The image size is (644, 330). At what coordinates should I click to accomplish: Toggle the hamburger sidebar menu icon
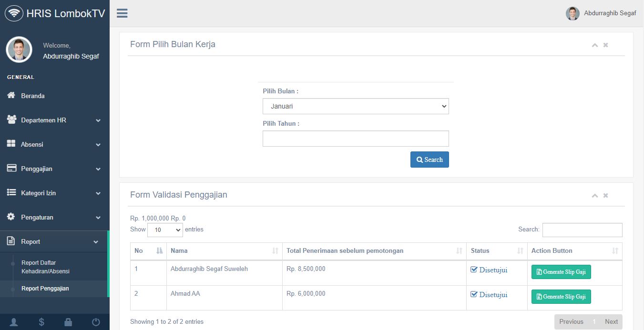pyautogui.click(x=122, y=13)
